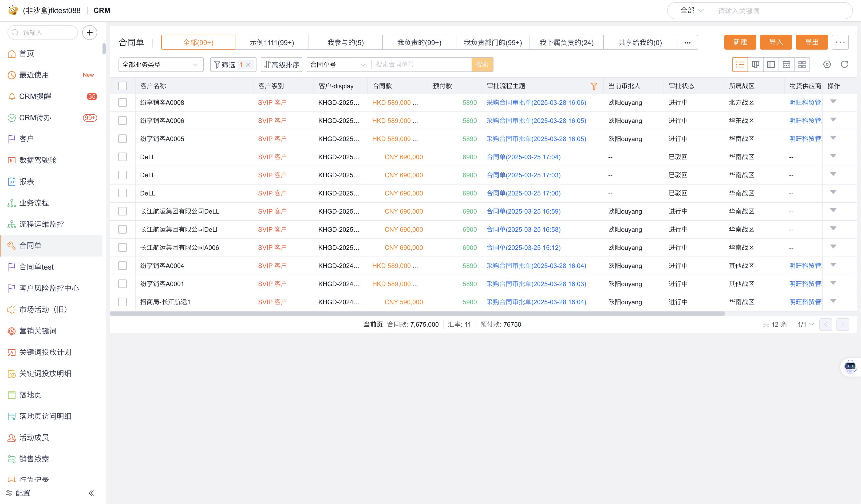The height and width of the screenshot is (504, 861).
Task: Click the 导入 button
Action: pyautogui.click(x=776, y=42)
